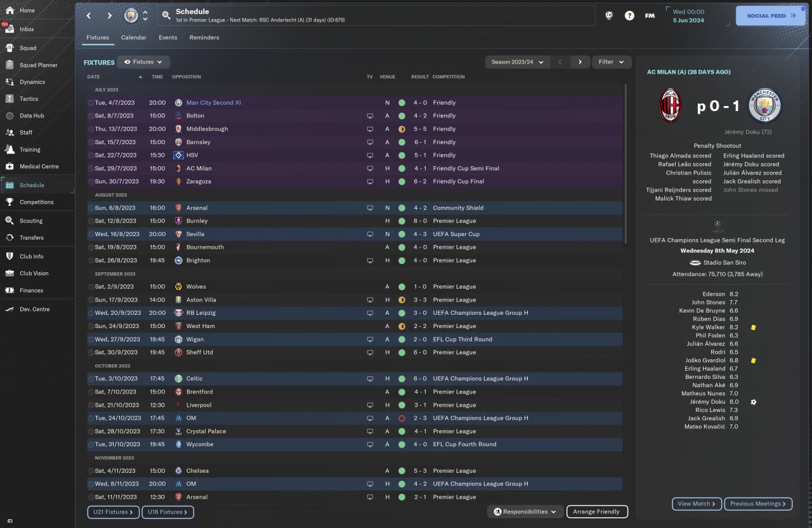Navigate back with the left arrow

tap(89, 16)
